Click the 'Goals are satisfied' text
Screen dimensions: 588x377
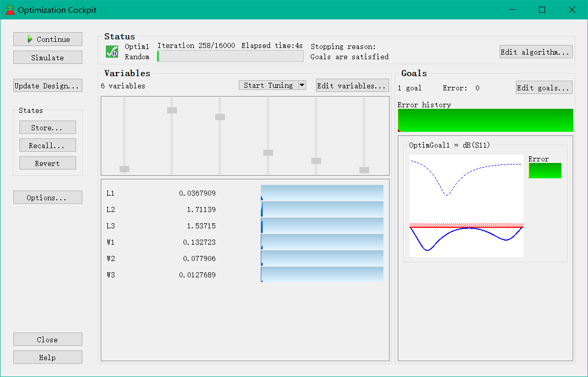(x=350, y=57)
